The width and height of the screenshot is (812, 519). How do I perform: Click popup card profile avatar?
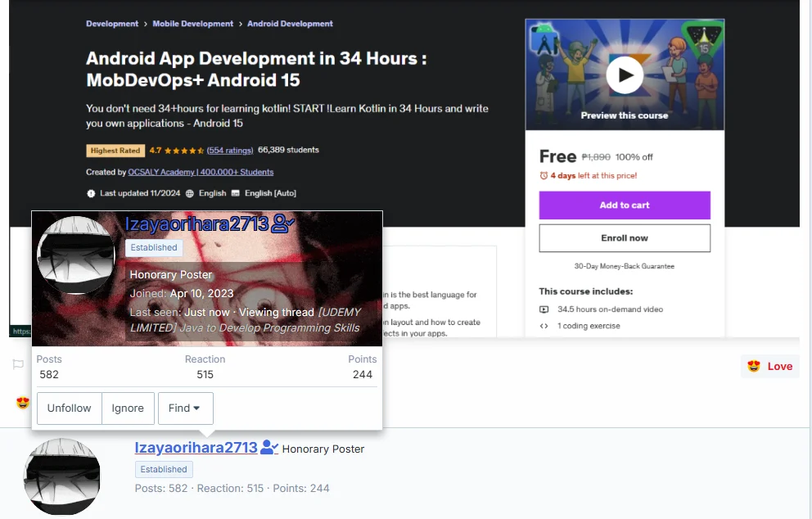pos(76,255)
